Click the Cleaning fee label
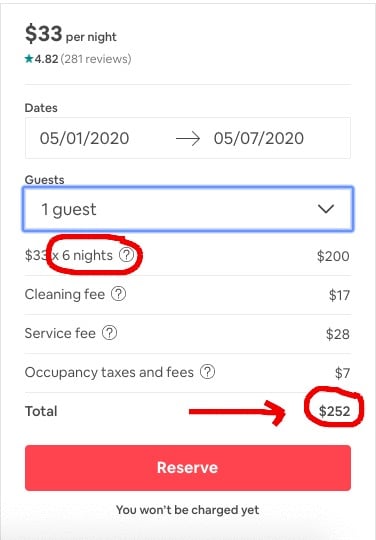The width and height of the screenshot is (376, 540). point(65,294)
